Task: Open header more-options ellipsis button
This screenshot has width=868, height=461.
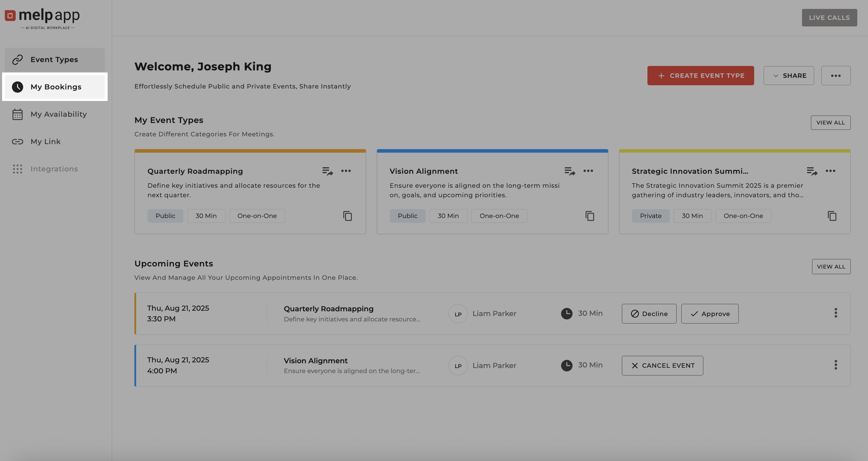Action: [x=836, y=75]
